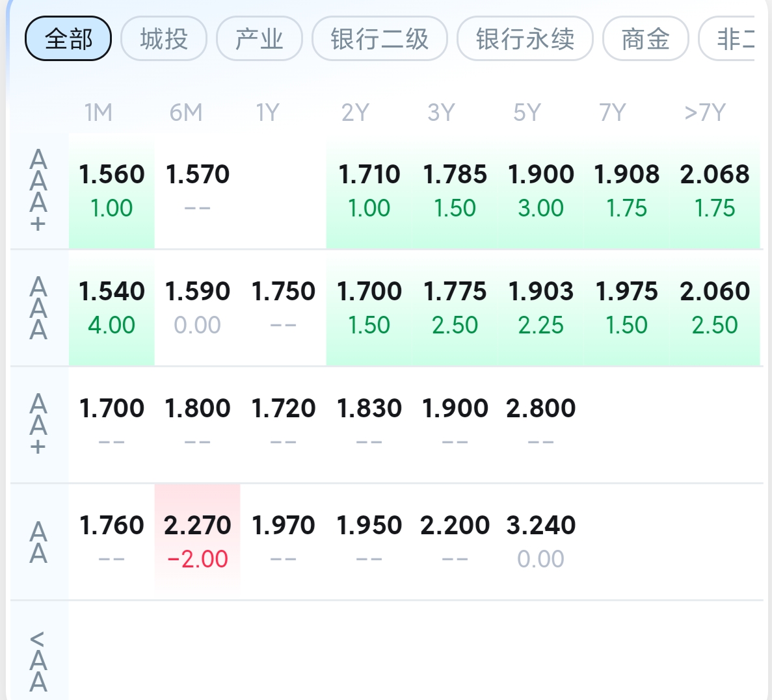The image size is (772, 700).
Task: Open the AAA 3Y cell showing 1.775
Action: [455, 308]
